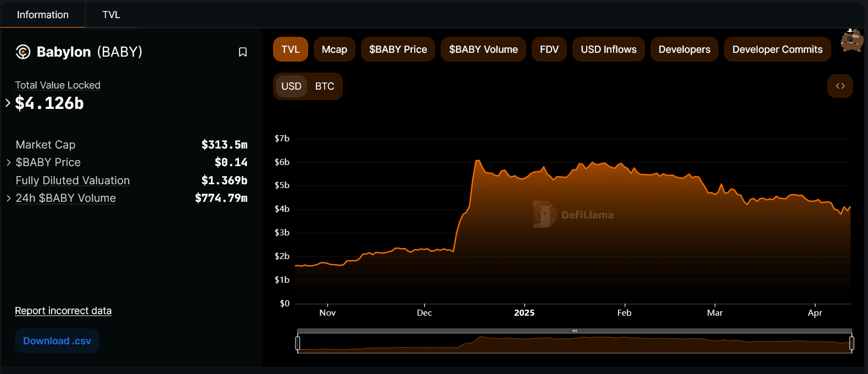Expand the $BABY Price details
The image size is (868, 374).
(8, 162)
